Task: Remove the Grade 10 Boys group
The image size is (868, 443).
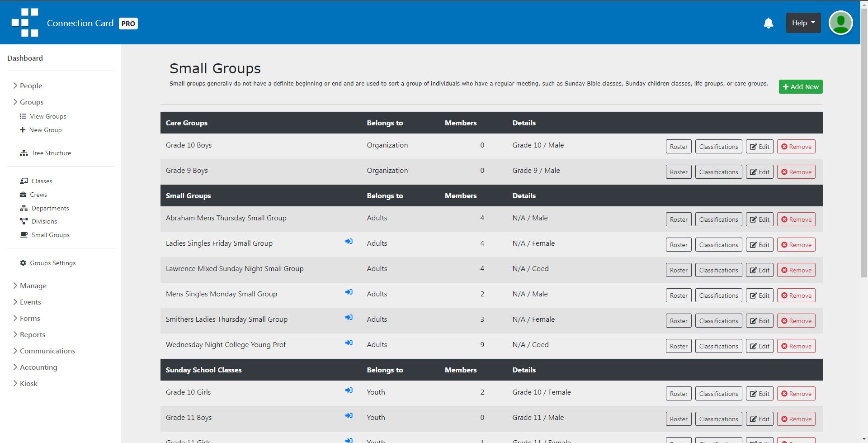Action: tap(796, 147)
